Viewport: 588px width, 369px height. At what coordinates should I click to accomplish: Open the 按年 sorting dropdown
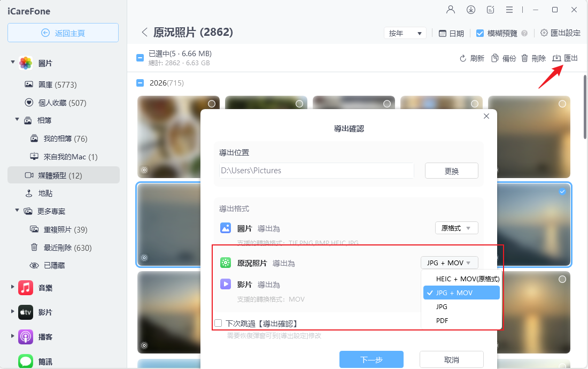(405, 32)
